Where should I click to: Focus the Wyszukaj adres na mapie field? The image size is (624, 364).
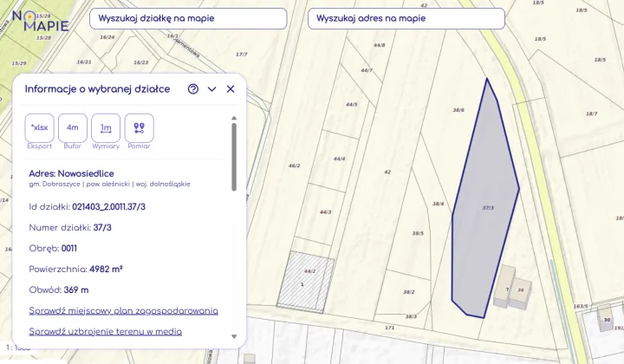(x=406, y=18)
